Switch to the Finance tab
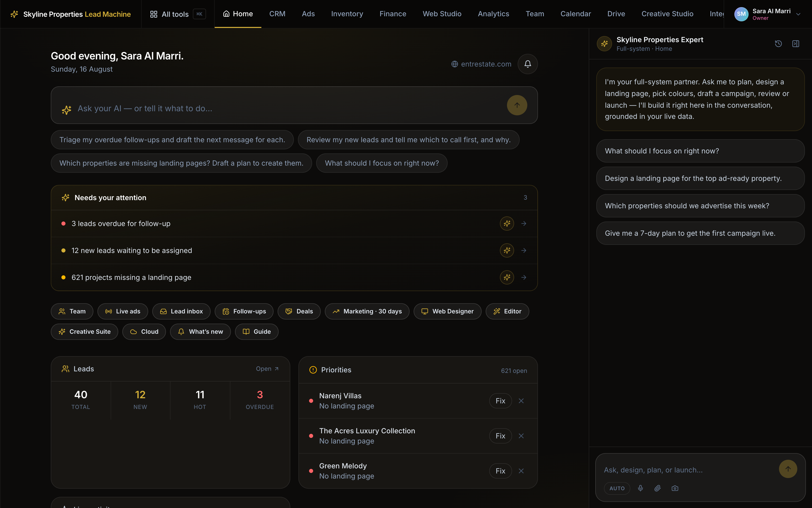 click(393, 14)
